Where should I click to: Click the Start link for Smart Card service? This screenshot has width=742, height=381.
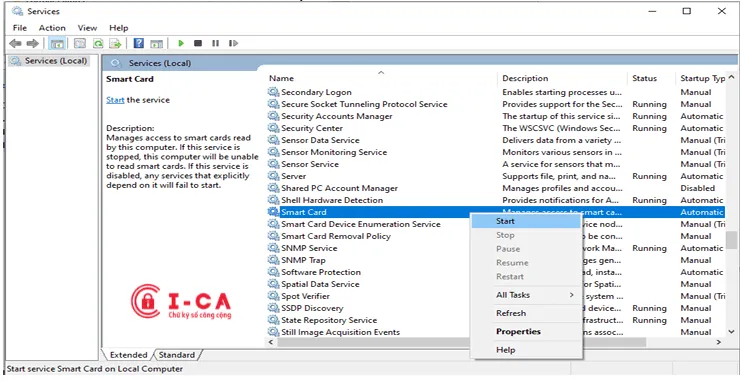pyautogui.click(x=115, y=100)
